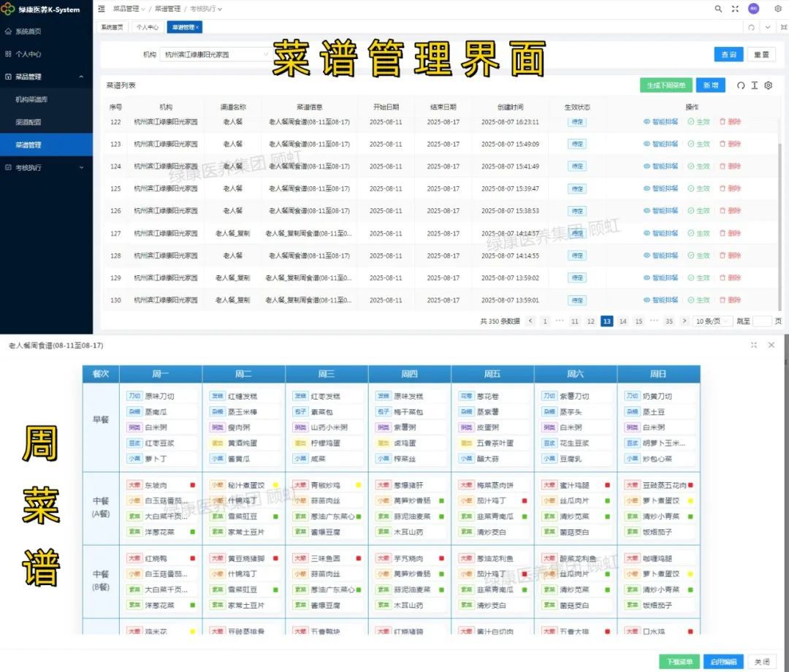This screenshot has width=789, height=672.
Task: Open 个人中心 in left sidebar
Action: click(x=46, y=54)
